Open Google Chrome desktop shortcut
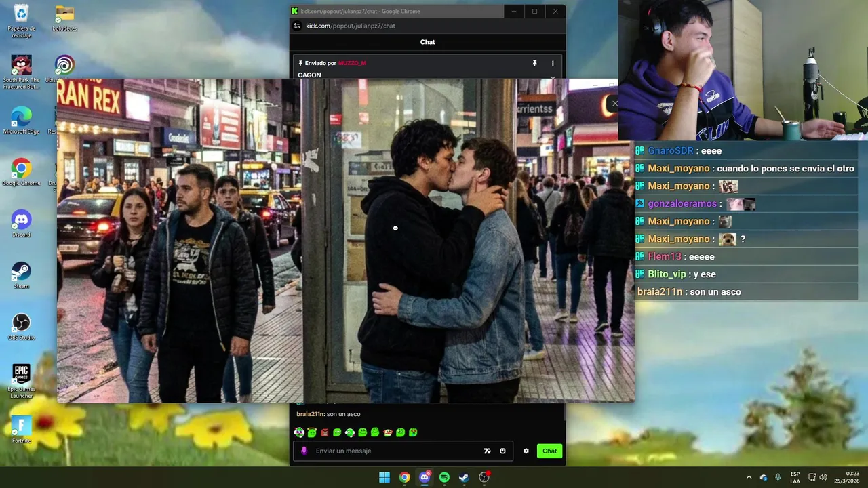Screen dimensions: 868x488 [21, 172]
